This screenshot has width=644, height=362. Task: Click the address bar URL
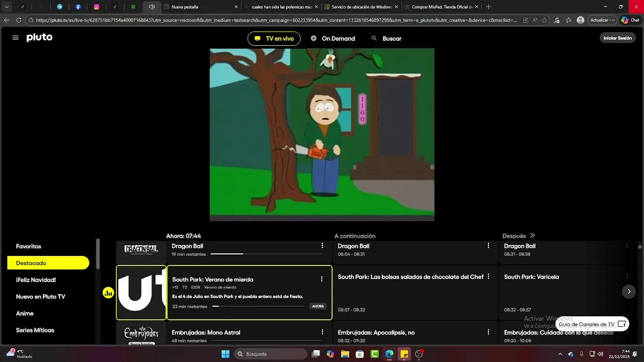(276, 20)
